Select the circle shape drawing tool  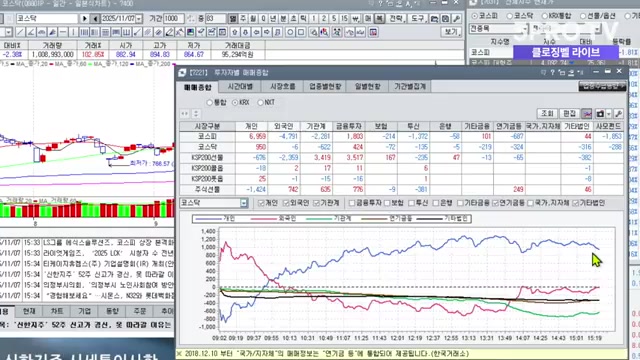coord(290,32)
